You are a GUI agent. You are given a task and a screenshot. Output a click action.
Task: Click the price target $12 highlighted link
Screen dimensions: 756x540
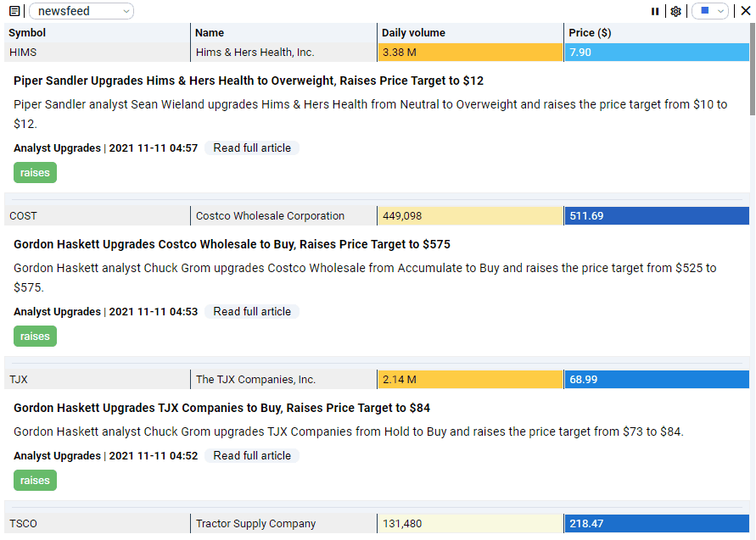(19, 123)
